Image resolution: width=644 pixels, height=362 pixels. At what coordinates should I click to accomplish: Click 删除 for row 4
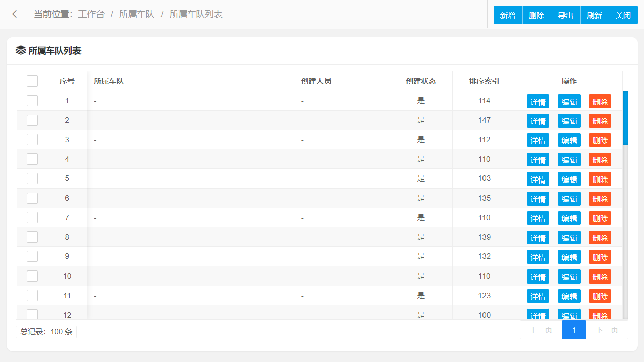(600, 160)
